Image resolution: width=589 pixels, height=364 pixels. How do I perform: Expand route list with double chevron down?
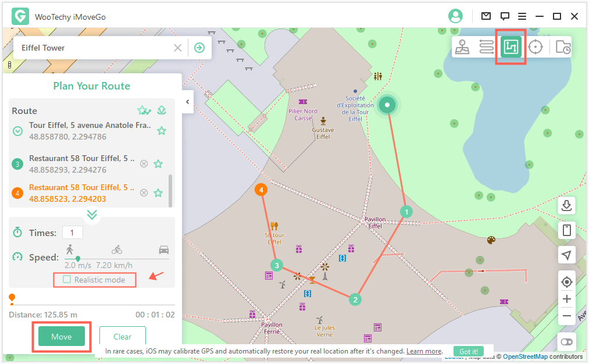click(x=92, y=215)
